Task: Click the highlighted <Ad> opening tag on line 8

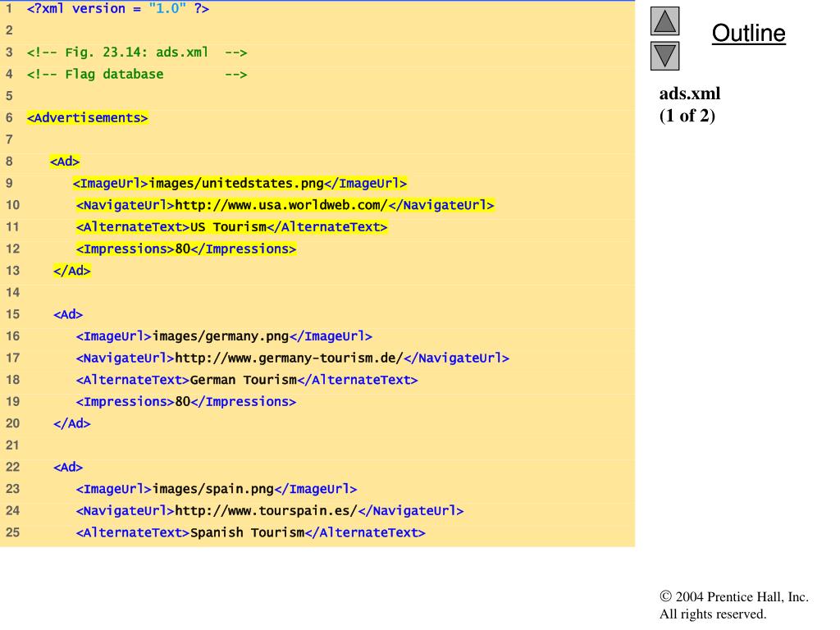Action: pos(65,162)
